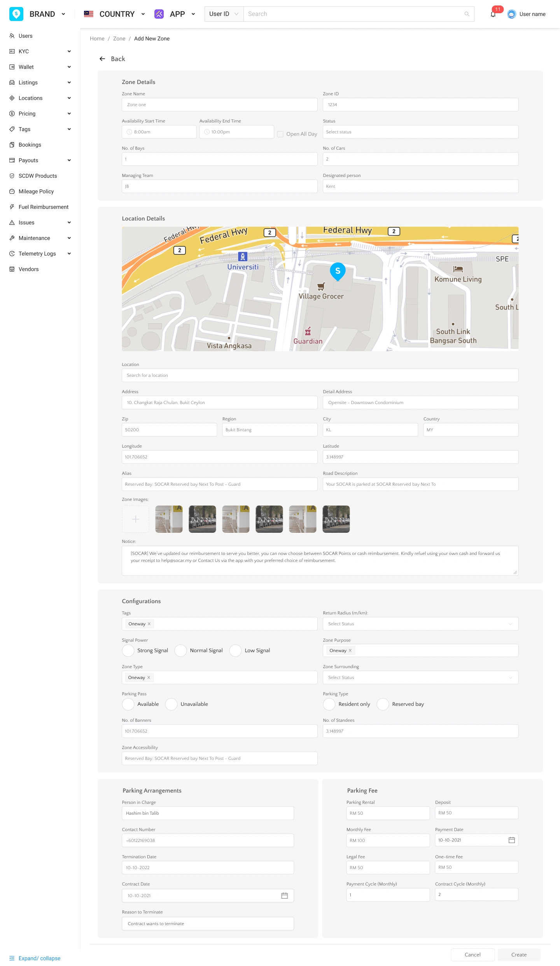Remove Oneway from Zone Type
This screenshot has height=966, width=560.
pos(149,677)
